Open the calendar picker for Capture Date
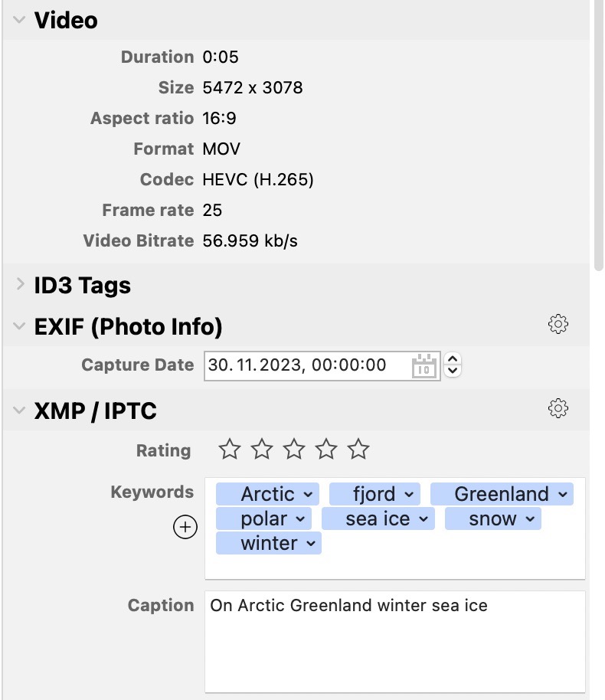Viewport: 605px width, 700px height. pyautogui.click(x=424, y=365)
